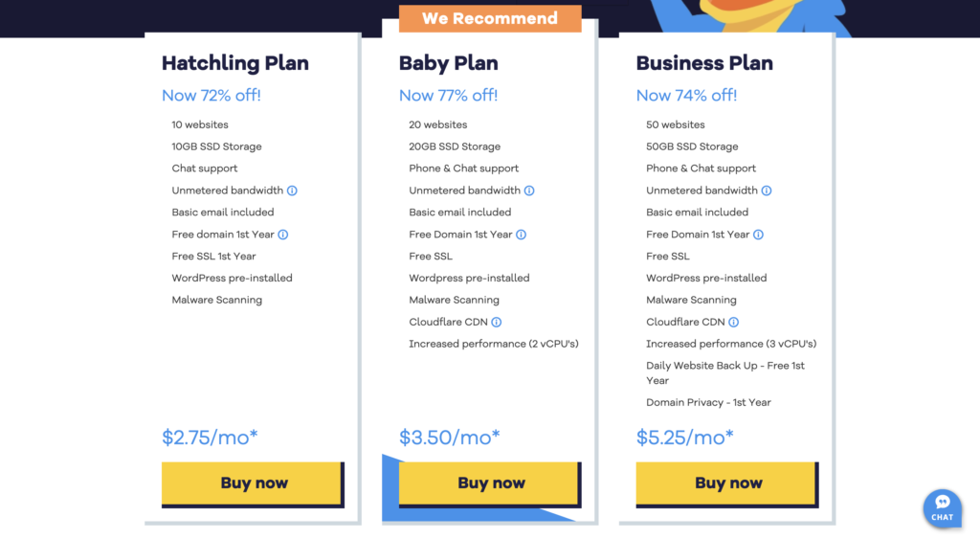Click info icon beside Hatchling Unmetered bandwidth

(292, 191)
